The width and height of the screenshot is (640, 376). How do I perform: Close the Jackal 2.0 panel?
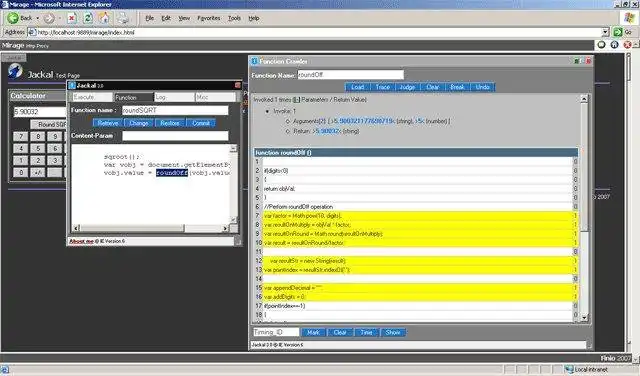pyautogui.click(x=238, y=85)
